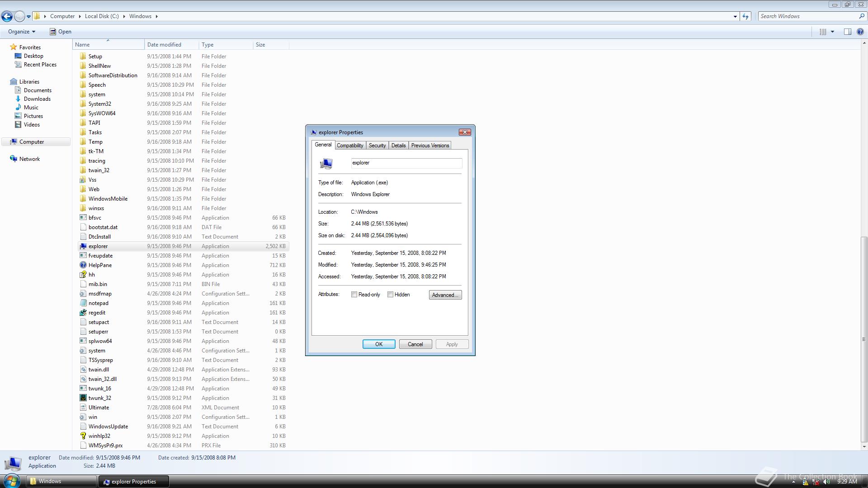The height and width of the screenshot is (488, 868).
Task: Click the volume icon in system tray
Action: [827, 482]
